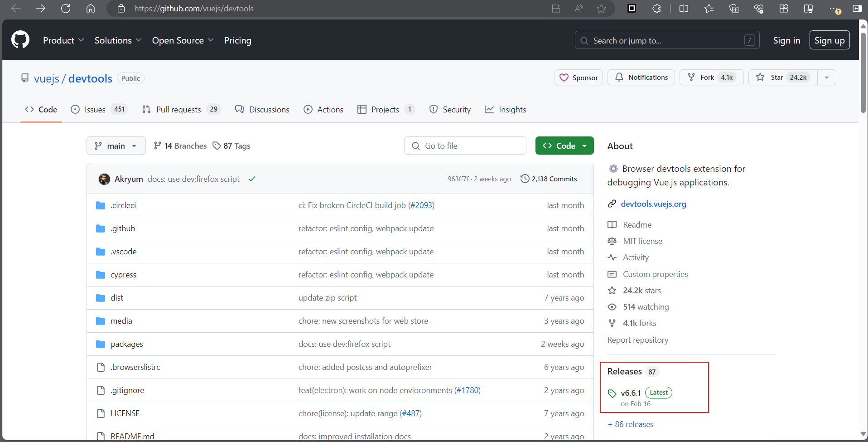Open the packages folder
The image size is (868, 442).
point(126,344)
